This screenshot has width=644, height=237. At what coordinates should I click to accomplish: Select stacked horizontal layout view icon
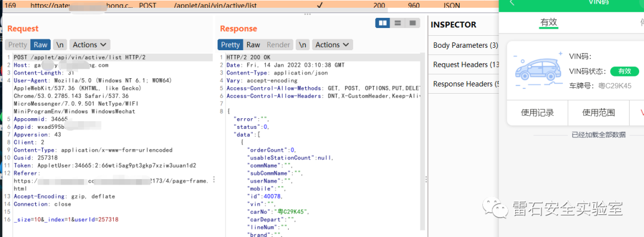398,23
